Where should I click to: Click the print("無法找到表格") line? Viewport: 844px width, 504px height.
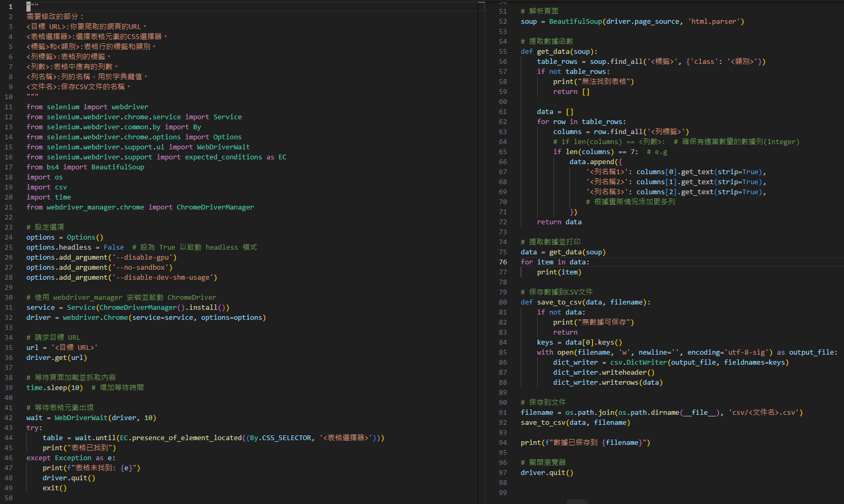(x=594, y=81)
